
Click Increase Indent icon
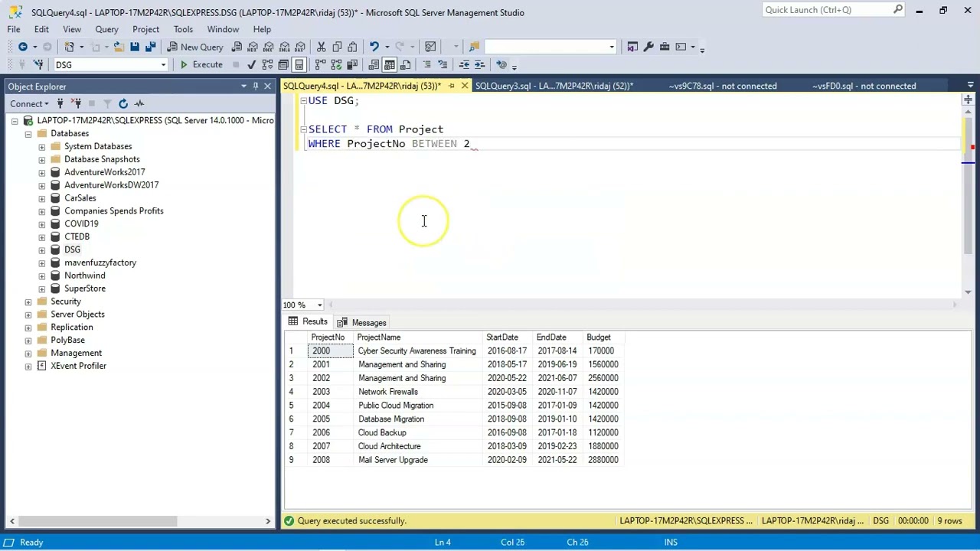click(479, 65)
